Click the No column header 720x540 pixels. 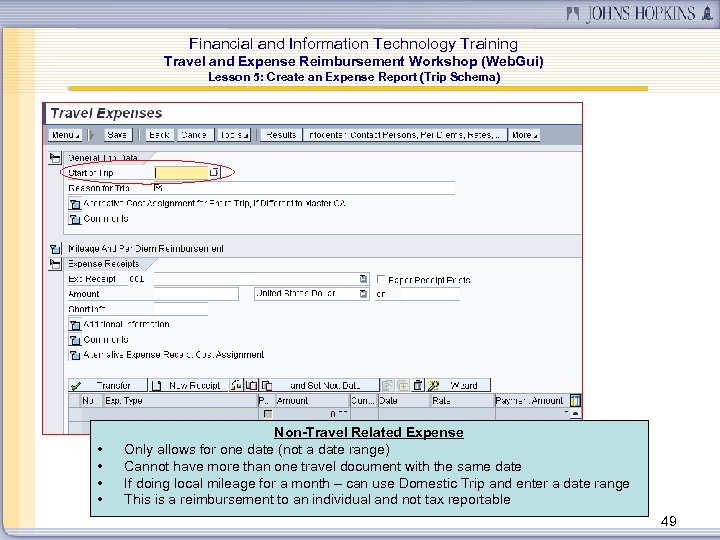point(92,400)
